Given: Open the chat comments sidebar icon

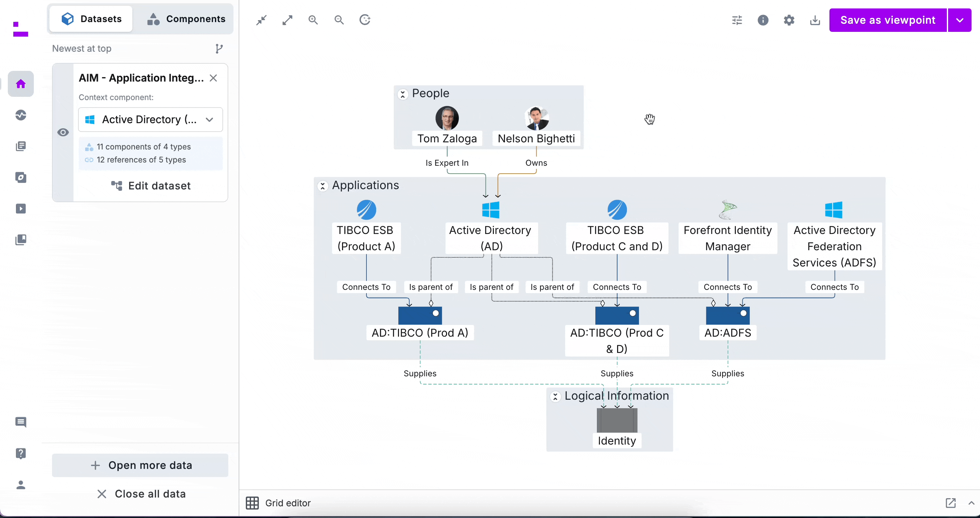Looking at the screenshot, I should [x=21, y=422].
